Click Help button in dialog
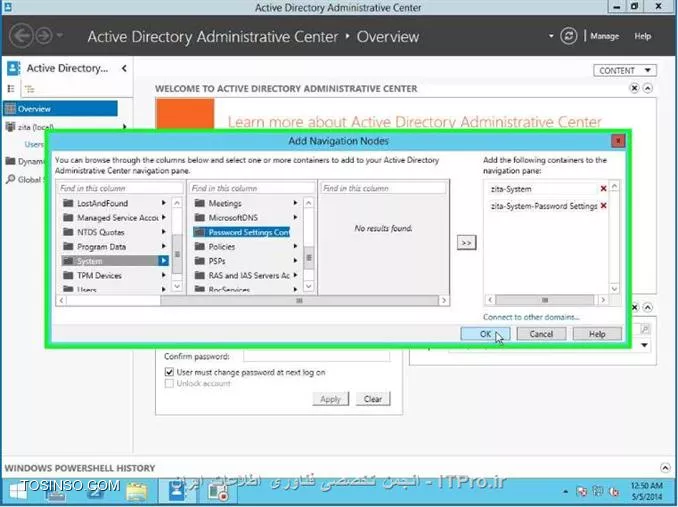The width and height of the screenshot is (678, 507). coord(597,334)
